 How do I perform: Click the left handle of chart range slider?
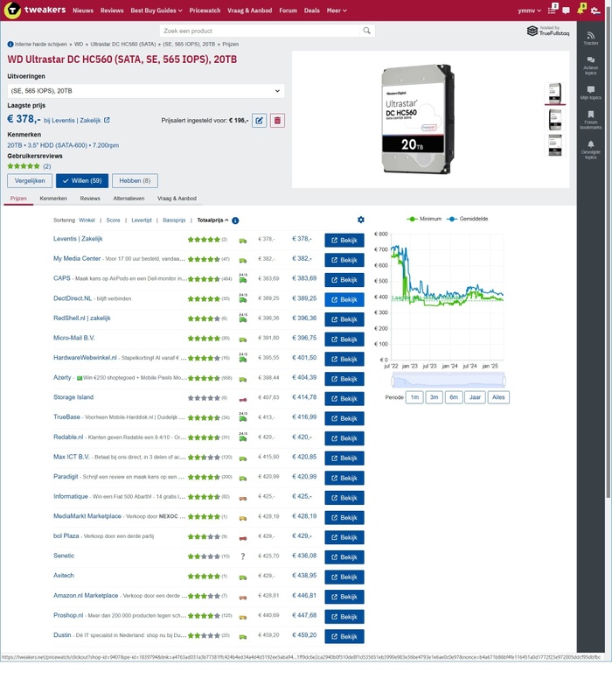(x=393, y=381)
